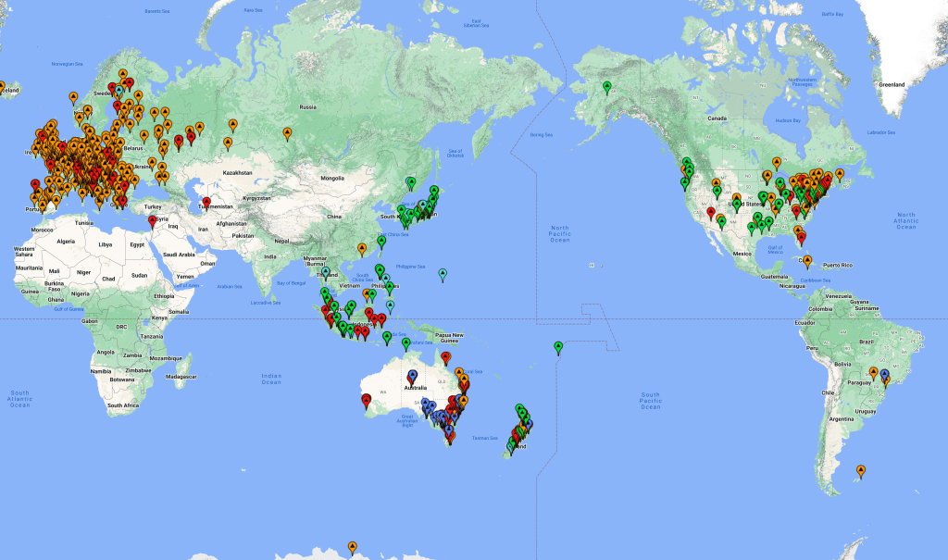Viewport: 948px width, 560px height.
Task: Click the green marker in Alaska
Action: point(607,87)
